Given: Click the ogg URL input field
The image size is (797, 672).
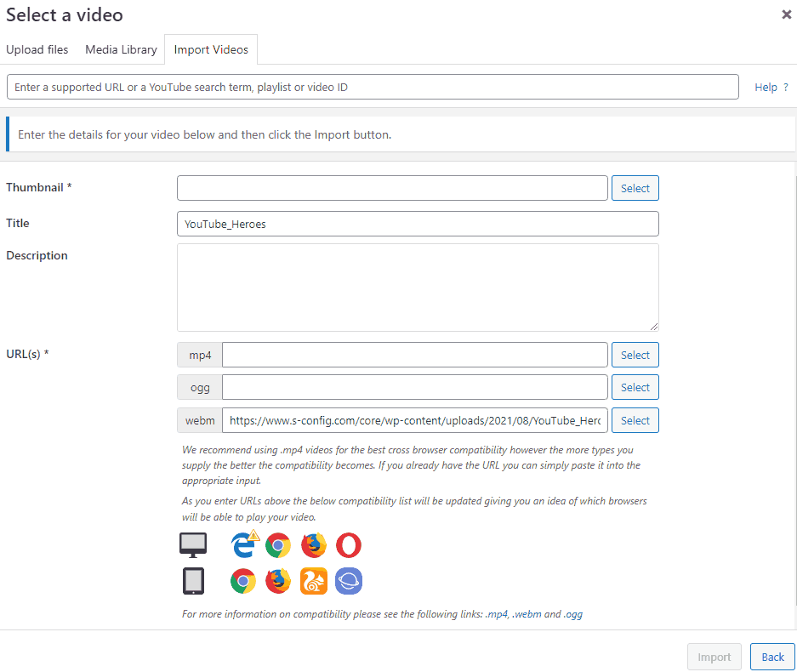Looking at the screenshot, I should (415, 387).
